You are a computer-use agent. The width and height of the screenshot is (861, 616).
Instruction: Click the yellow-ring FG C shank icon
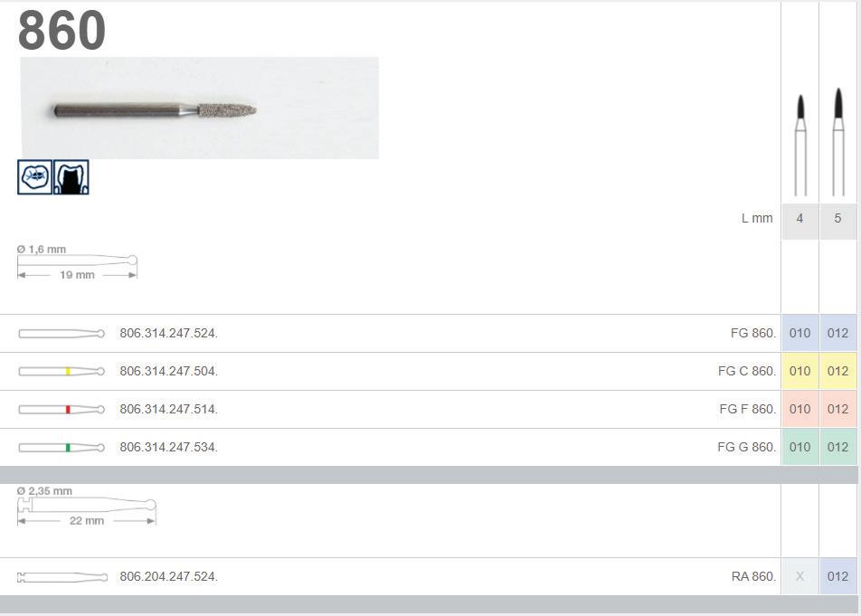click(61, 372)
